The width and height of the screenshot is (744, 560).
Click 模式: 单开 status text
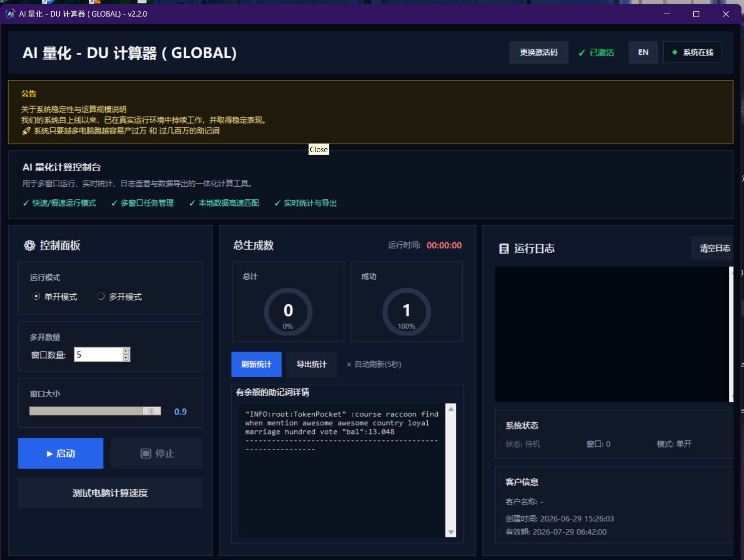[674, 444]
